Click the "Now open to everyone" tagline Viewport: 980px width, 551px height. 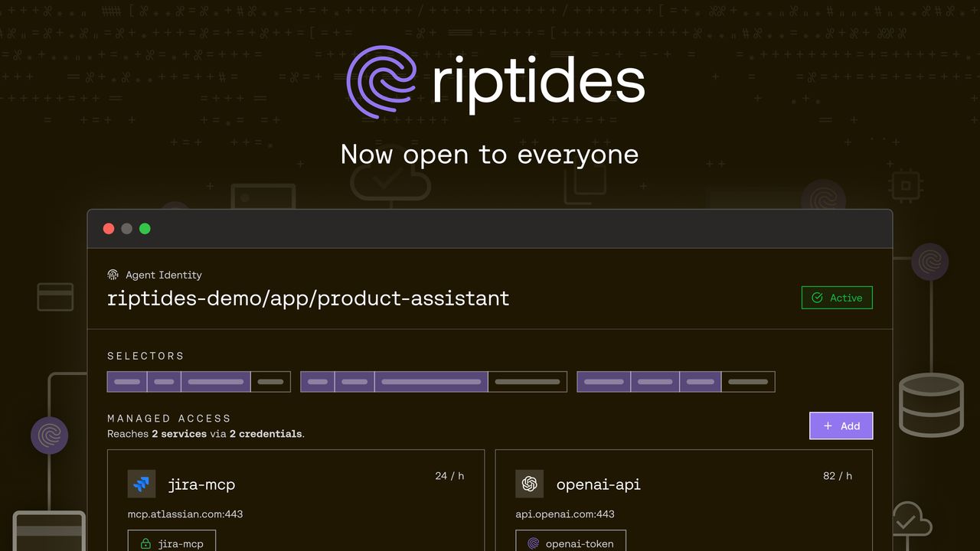click(x=489, y=154)
